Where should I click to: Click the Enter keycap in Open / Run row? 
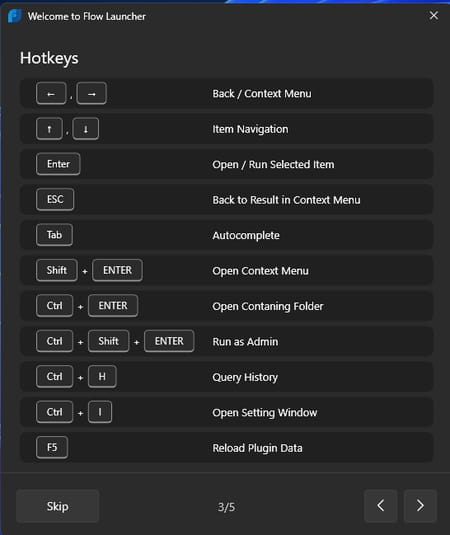pyautogui.click(x=58, y=164)
